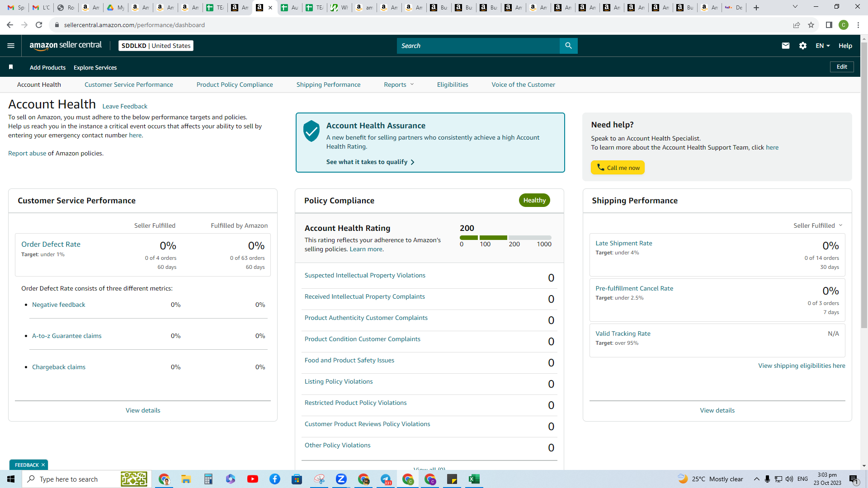Screen dimensions: 868x488
Task: Open the EN language dropdown
Action: [823, 46]
